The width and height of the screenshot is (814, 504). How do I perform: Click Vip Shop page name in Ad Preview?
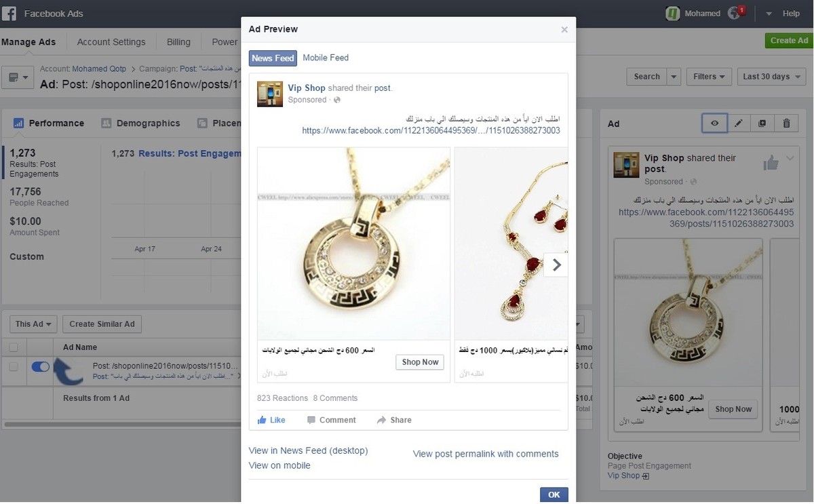pos(307,88)
